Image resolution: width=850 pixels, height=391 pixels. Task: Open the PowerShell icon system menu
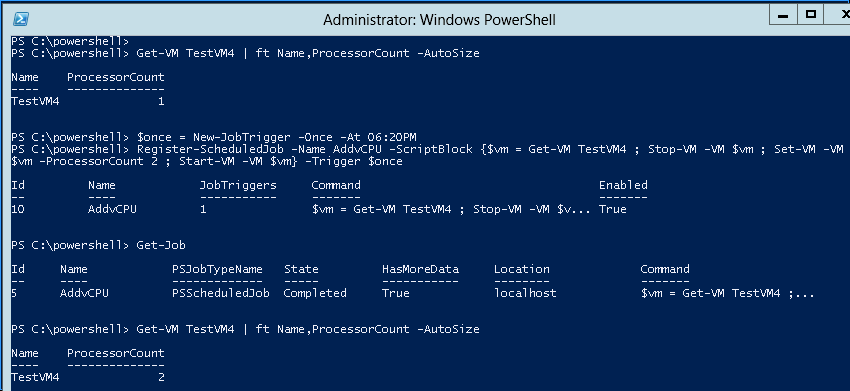click(x=20, y=19)
